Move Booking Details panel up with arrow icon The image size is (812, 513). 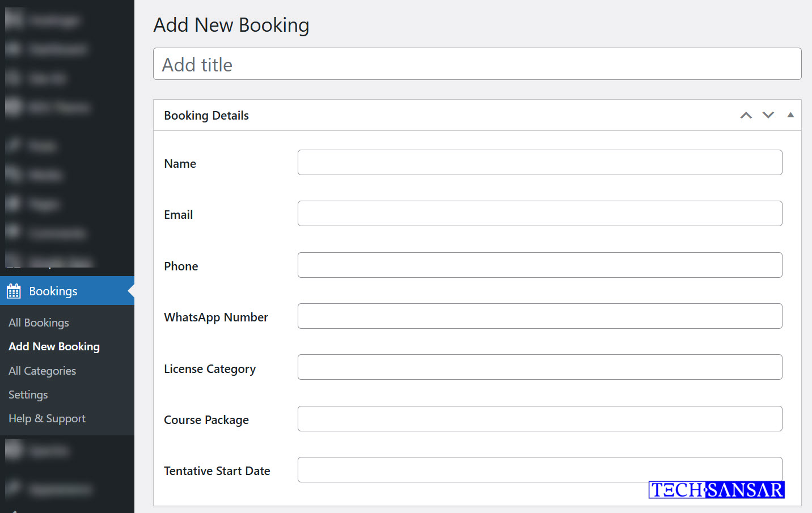coord(746,115)
